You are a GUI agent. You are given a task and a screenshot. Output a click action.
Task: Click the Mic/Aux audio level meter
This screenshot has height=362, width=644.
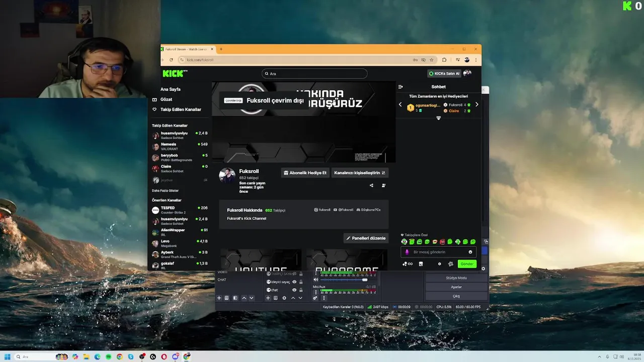(348, 291)
